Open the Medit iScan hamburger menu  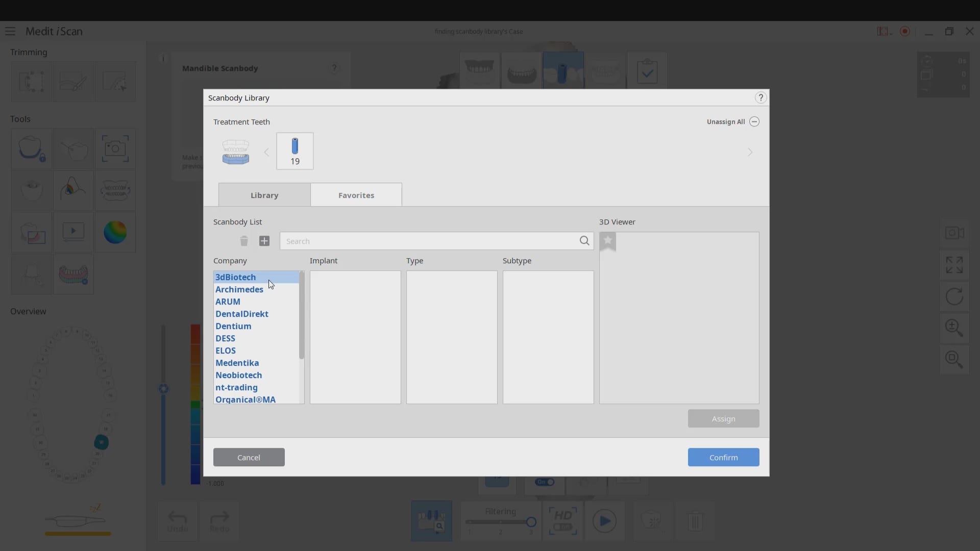[10, 31]
